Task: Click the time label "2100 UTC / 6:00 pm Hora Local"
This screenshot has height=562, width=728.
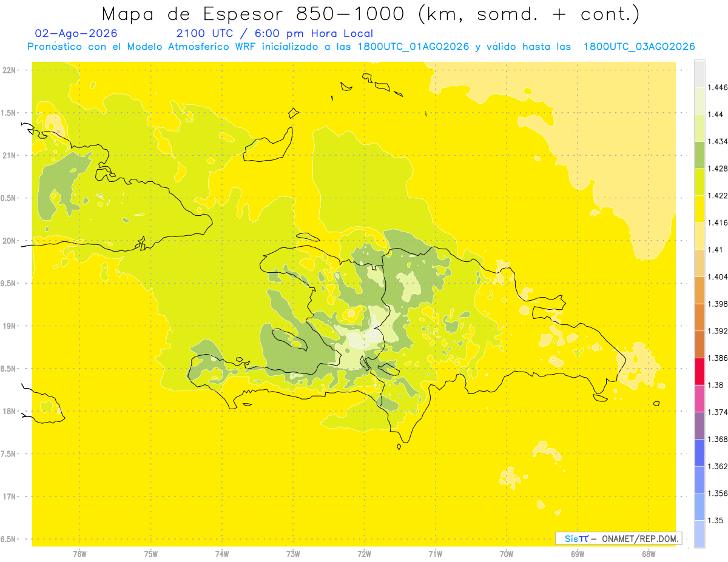Action: (x=274, y=34)
